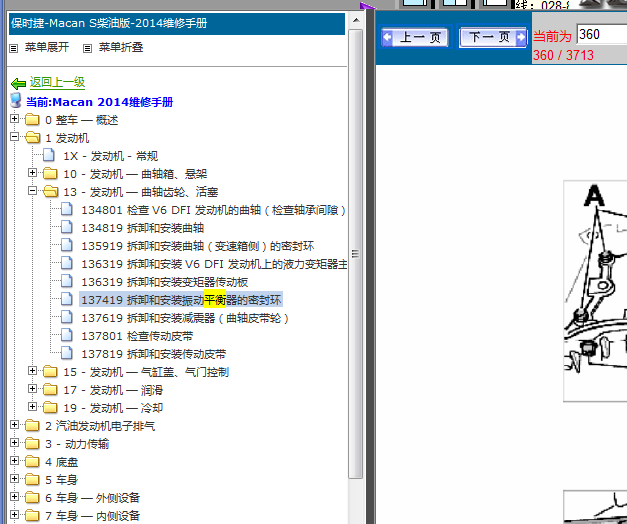Viewport: 627px width, 524px height.
Task: Click folder icon of 2 汽油发动机电子排气
Action: [x=32, y=425]
